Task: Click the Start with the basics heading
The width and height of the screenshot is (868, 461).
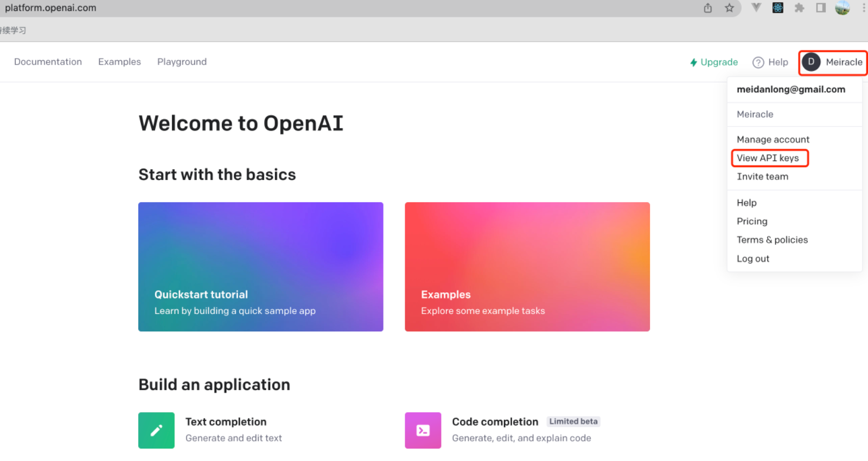Action: pyautogui.click(x=217, y=175)
